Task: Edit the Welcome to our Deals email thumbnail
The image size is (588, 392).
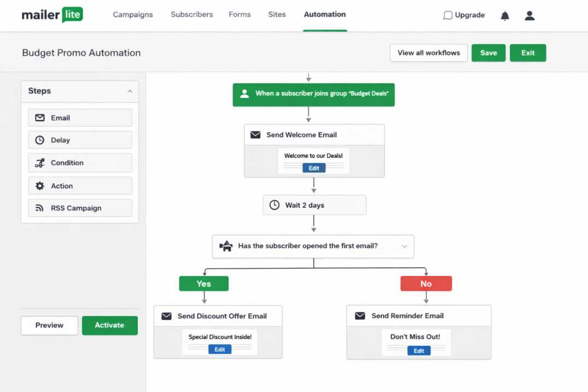Action: 314,168
